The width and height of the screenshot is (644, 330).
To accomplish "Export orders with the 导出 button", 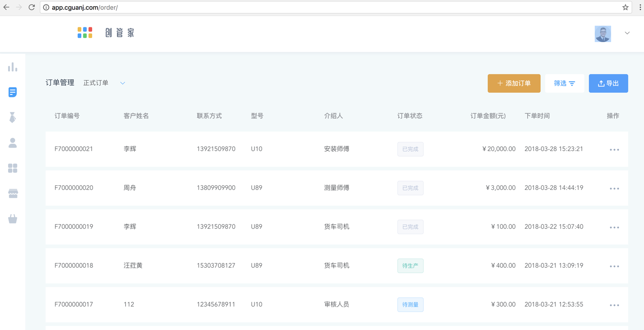I will pyautogui.click(x=608, y=83).
